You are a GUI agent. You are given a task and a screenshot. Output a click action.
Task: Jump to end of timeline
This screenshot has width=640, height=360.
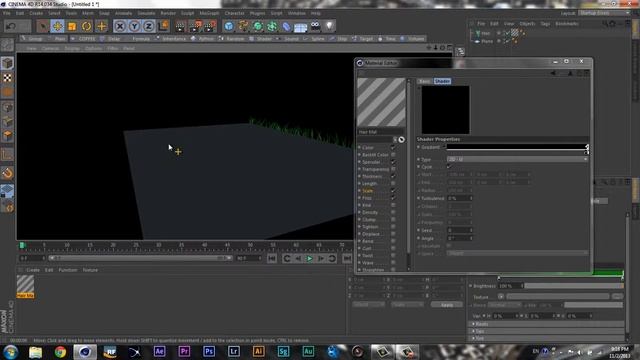tap(347, 259)
